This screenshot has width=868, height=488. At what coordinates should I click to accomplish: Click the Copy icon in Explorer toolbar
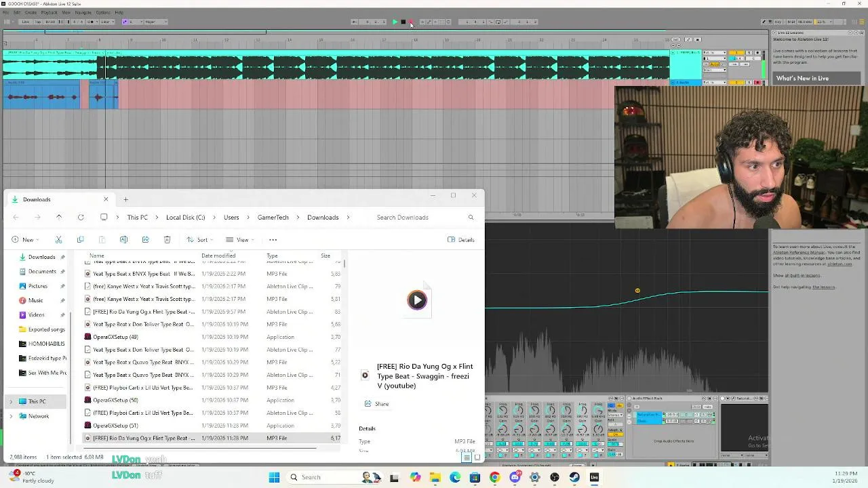tap(80, 239)
